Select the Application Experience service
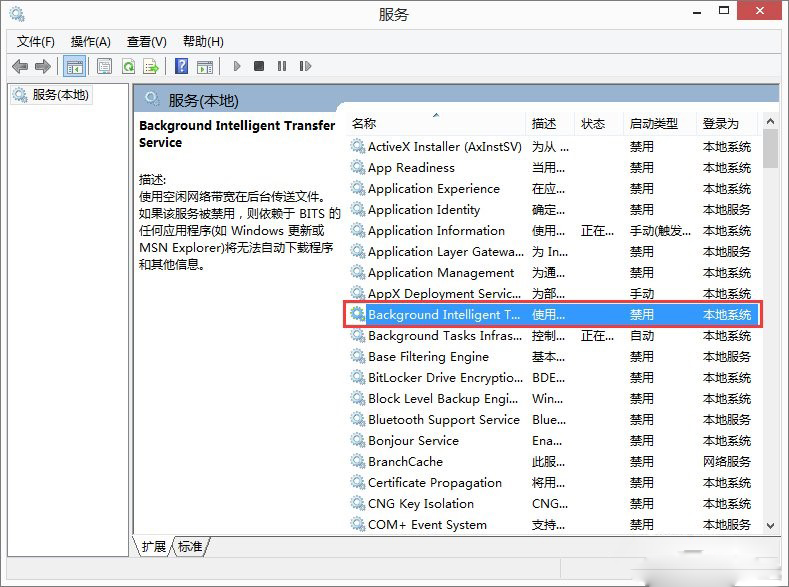This screenshot has width=789, height=587. (554, 189)
